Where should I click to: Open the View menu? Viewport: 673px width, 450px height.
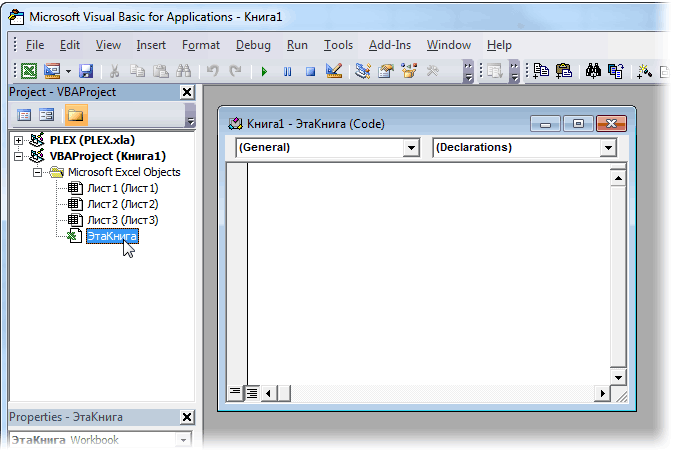[x=108, y=45]
